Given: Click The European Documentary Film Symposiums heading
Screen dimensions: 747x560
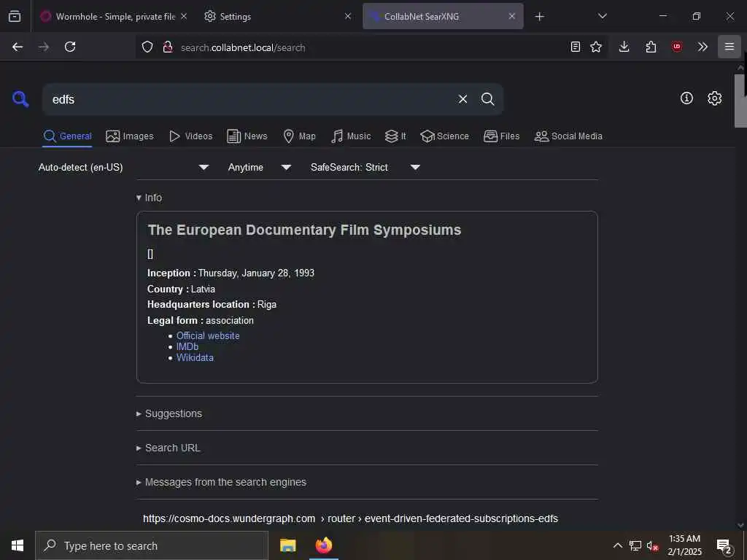Looking at the screenshot, I should (x=304, y=230).
